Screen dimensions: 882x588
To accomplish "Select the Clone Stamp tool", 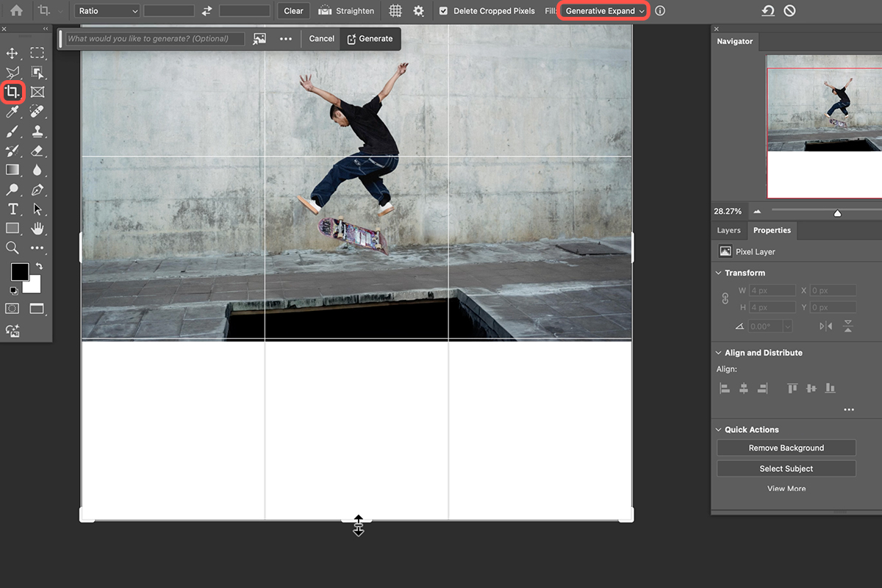I will pyautogui.click(x=37, y=131).
